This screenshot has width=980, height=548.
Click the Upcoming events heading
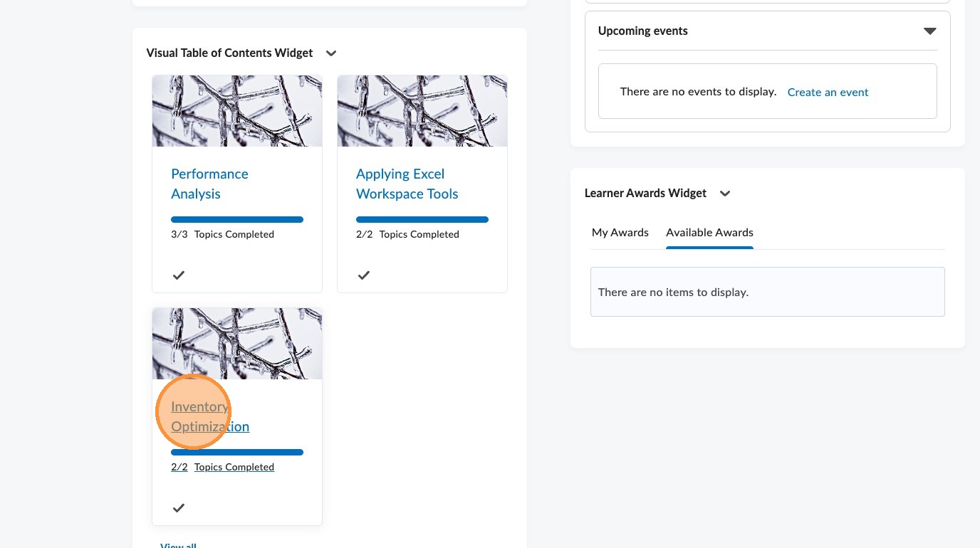click(x=642, y=31)
